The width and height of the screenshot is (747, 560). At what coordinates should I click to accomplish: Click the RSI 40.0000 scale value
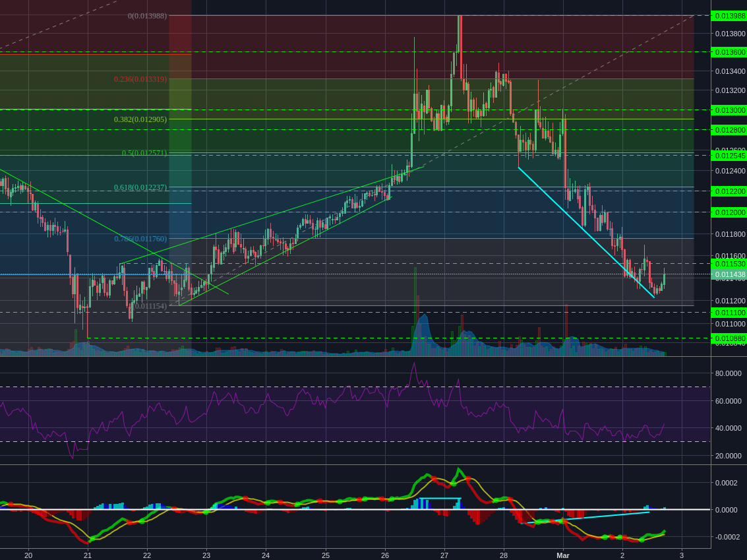tap(728, 428)
